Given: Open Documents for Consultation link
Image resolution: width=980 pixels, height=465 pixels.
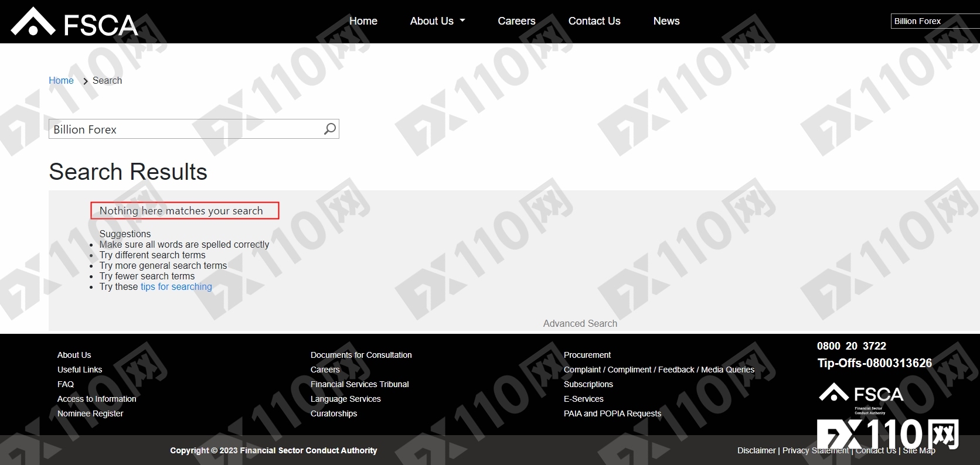Looking at the screenshot, I should [361, 355].
